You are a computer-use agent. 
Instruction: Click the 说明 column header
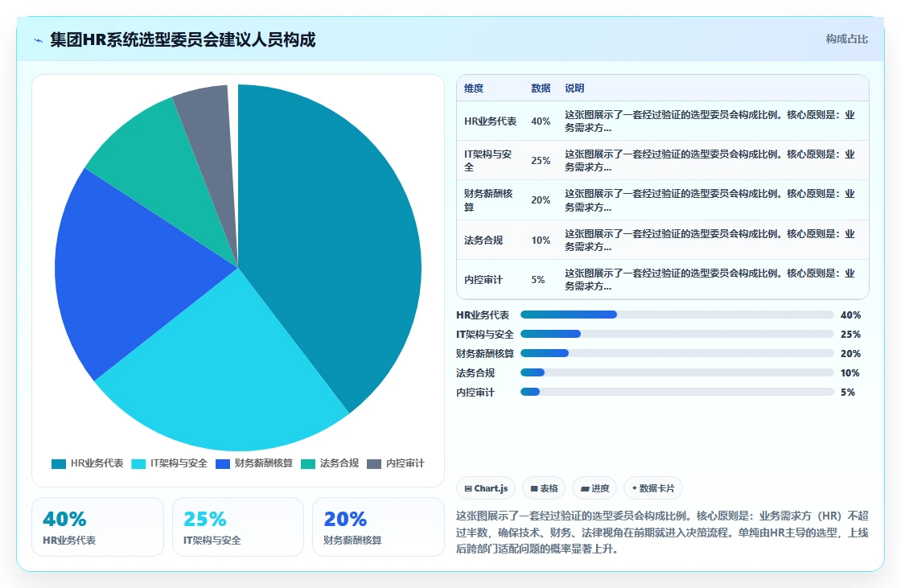[x=574, y=88]
